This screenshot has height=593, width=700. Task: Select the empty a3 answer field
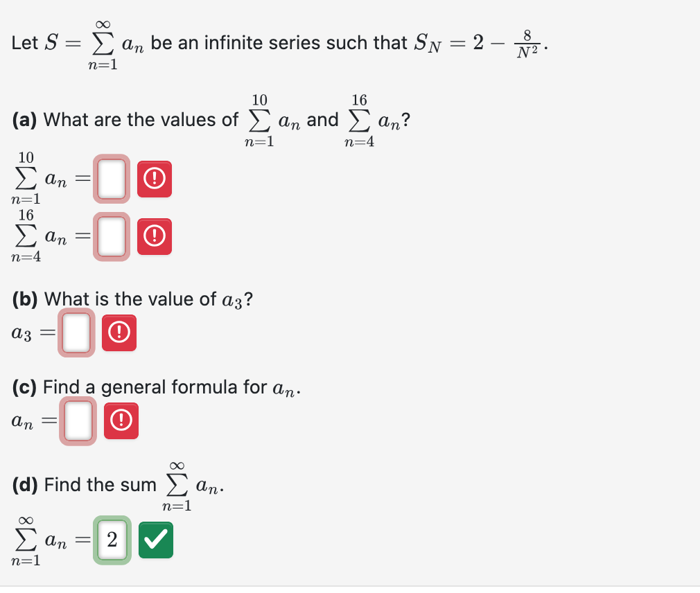[76, 333]
